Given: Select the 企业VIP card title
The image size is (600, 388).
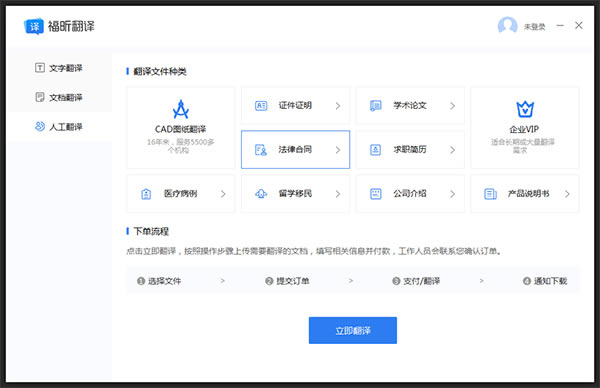Looking at the screenshot, I should click(x=524, y=129).
